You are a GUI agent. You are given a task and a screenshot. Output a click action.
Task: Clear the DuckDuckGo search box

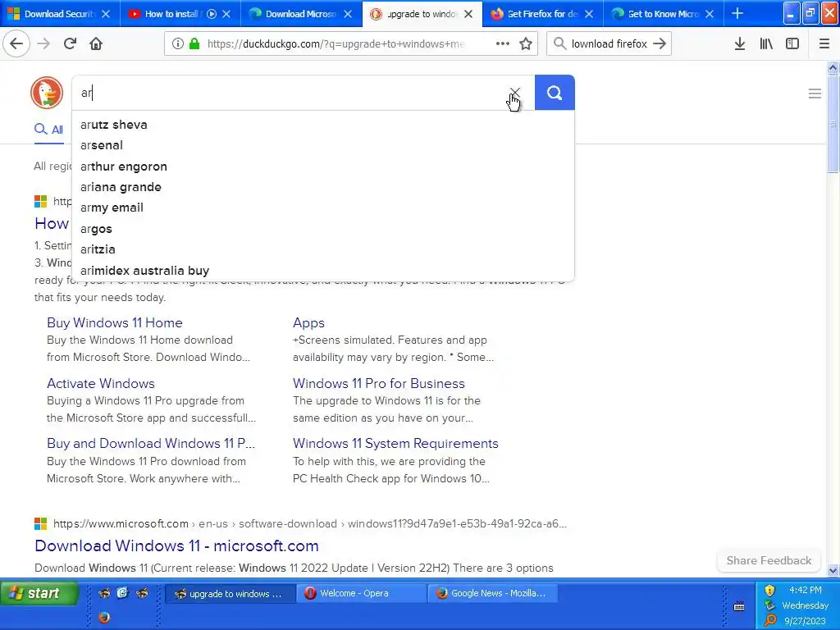[515, 93]
